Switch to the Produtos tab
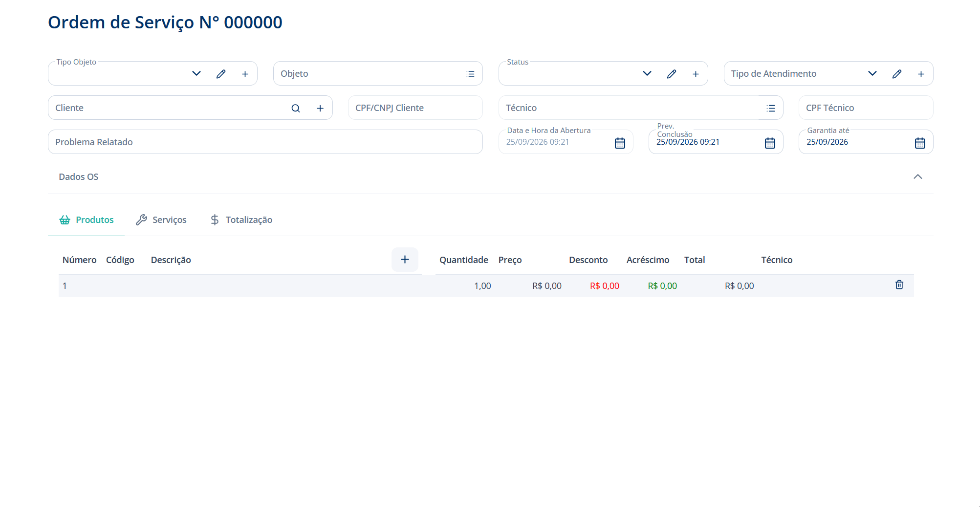 87,220
